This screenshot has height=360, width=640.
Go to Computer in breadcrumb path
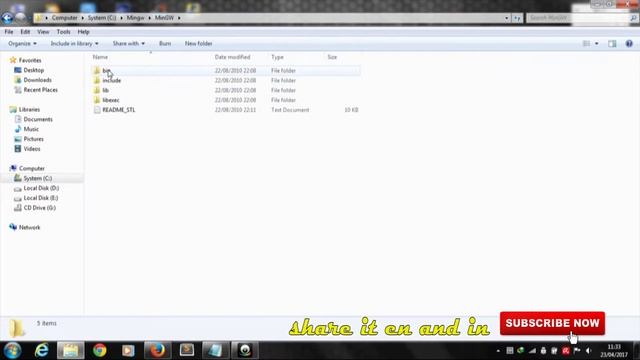point(64,18)
